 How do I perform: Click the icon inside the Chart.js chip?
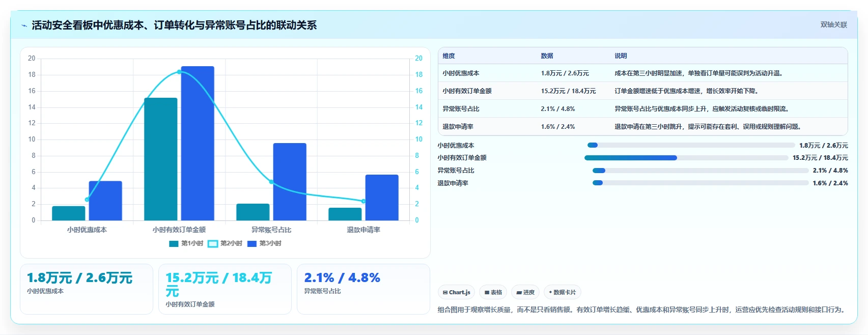click(x=445, y=293)
